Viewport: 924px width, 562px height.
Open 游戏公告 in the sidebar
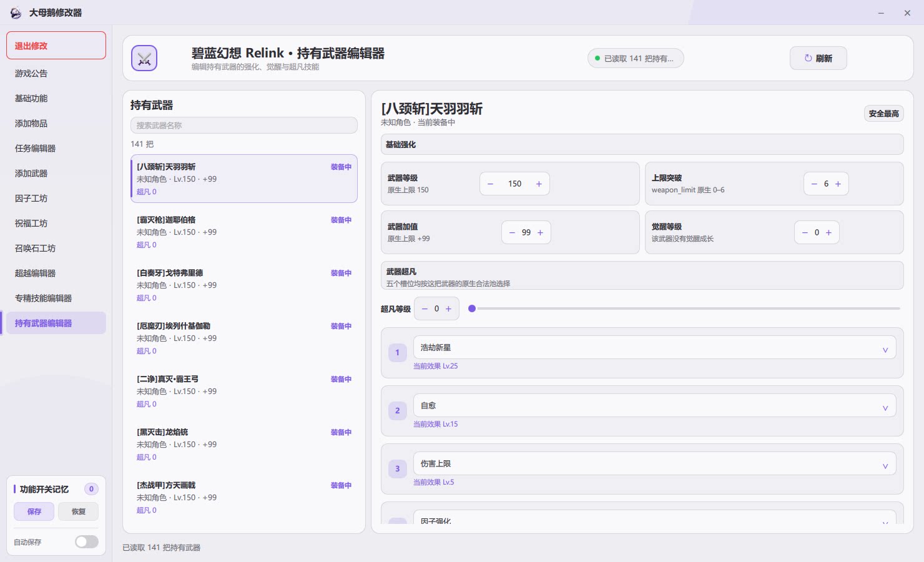pyautogui.click(x=56, y=73)
